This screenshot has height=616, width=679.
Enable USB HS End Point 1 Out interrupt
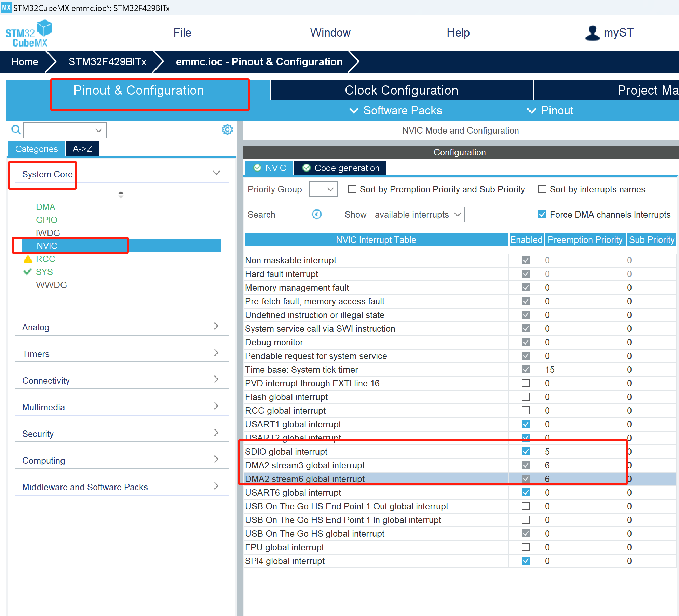click(x=526, y=506)
